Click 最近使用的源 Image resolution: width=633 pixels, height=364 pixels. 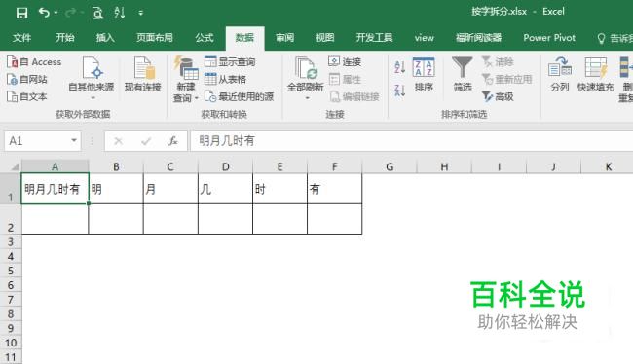pos(239,97)
